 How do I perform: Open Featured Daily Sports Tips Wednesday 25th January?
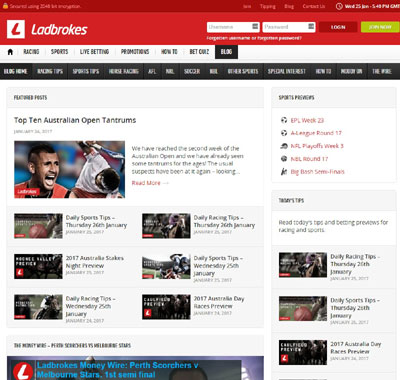pyautogui.click(x=218, y=266)
